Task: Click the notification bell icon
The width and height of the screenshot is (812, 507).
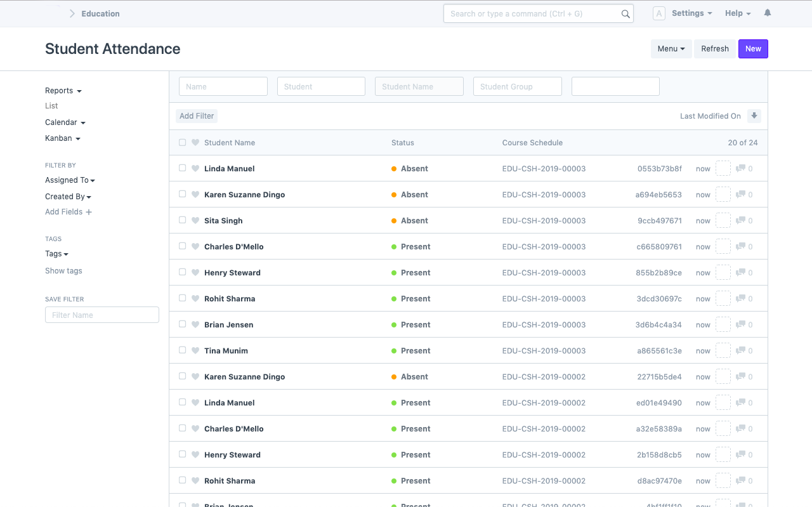Action: point(768,13)
